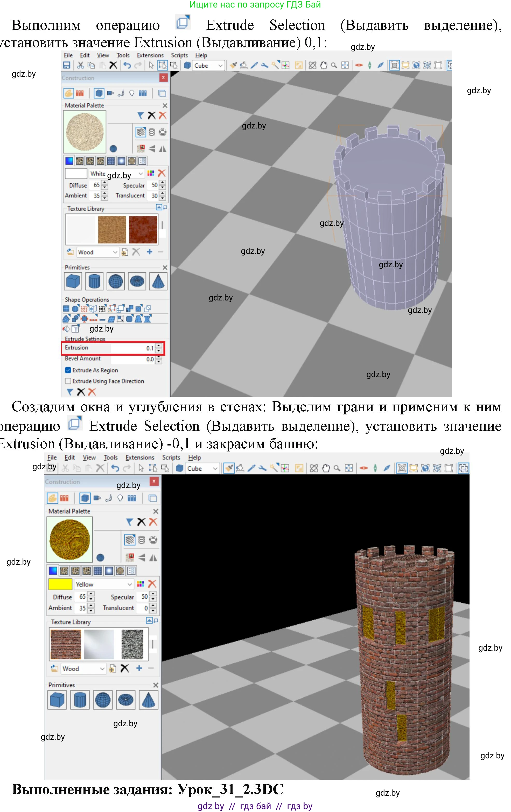
Task: Select the Cone primitive in lower panel
Action: pyautogui.click(x=148, y=700)
